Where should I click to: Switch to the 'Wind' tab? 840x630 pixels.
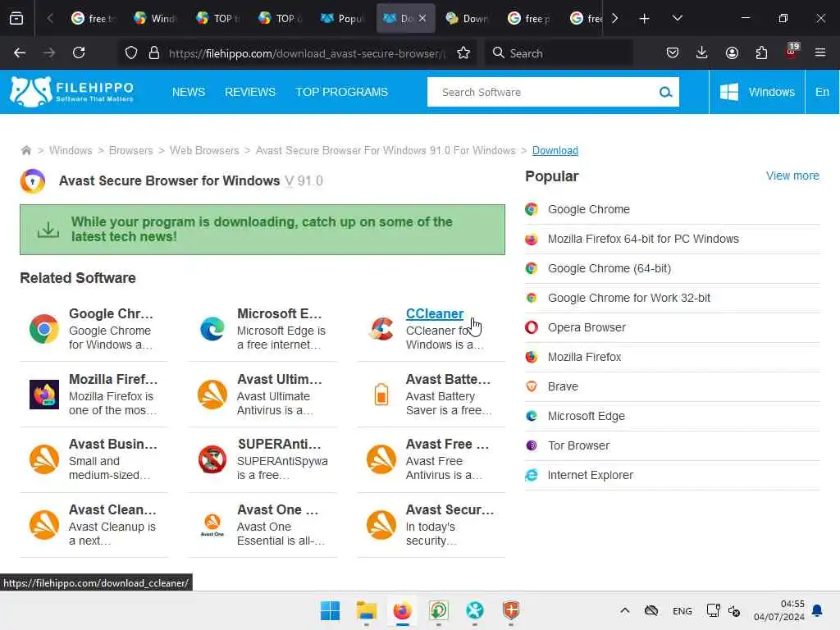(154, 18)
